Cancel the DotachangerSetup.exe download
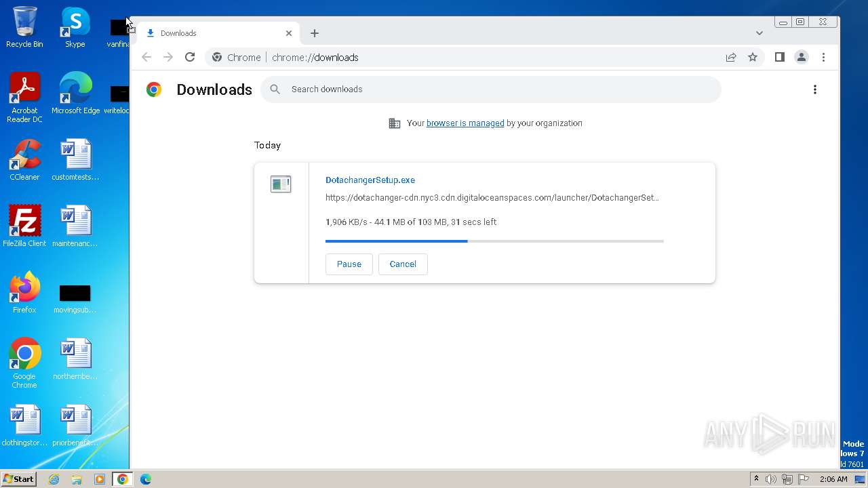 coord(403,264)
